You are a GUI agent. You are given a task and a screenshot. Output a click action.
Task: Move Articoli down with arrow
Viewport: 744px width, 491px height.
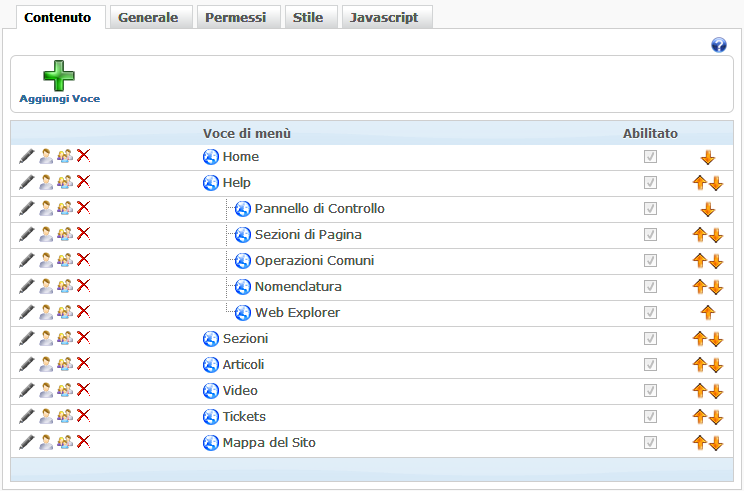716,365
